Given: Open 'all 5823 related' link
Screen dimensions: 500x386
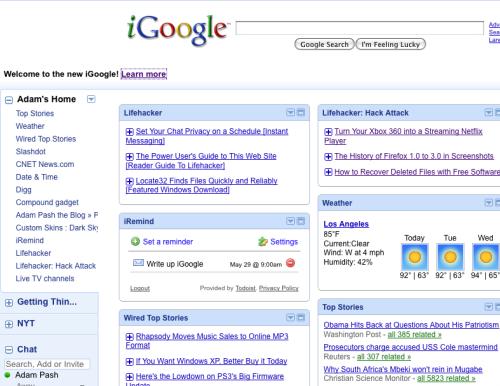Looking at the screenshot, I should click(446, 378).
